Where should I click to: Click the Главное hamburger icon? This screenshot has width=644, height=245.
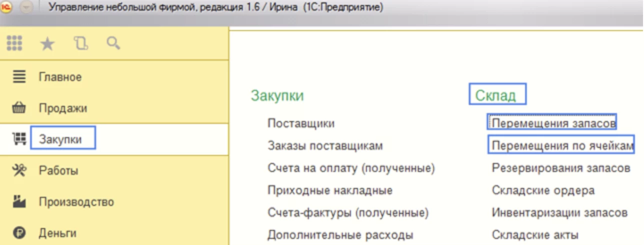(19, 77)
